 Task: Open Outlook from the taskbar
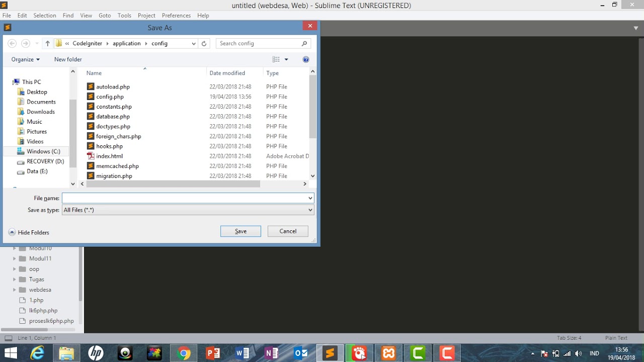pos(300,353)
